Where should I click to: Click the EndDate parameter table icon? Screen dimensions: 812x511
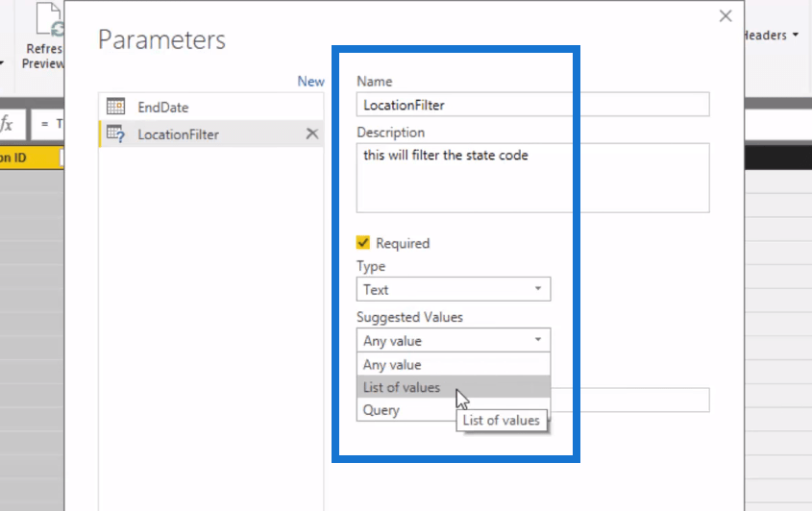[115, 106]
